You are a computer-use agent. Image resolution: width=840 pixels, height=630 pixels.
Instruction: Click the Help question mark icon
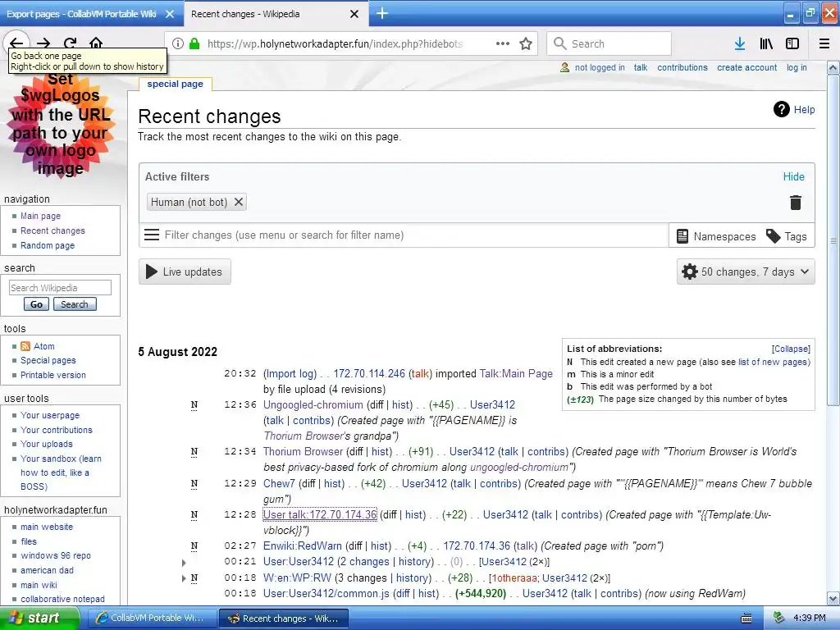pyautogui.click(x=782, y=109)
